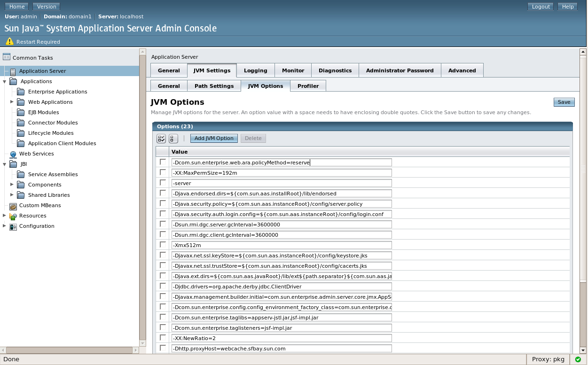Select Custom MBeans in tree
588x365 pixels.
coord(40,205)
